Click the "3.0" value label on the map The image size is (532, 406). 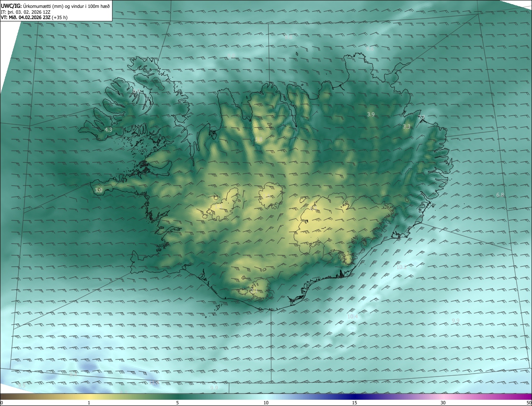(x=99, y=190)
